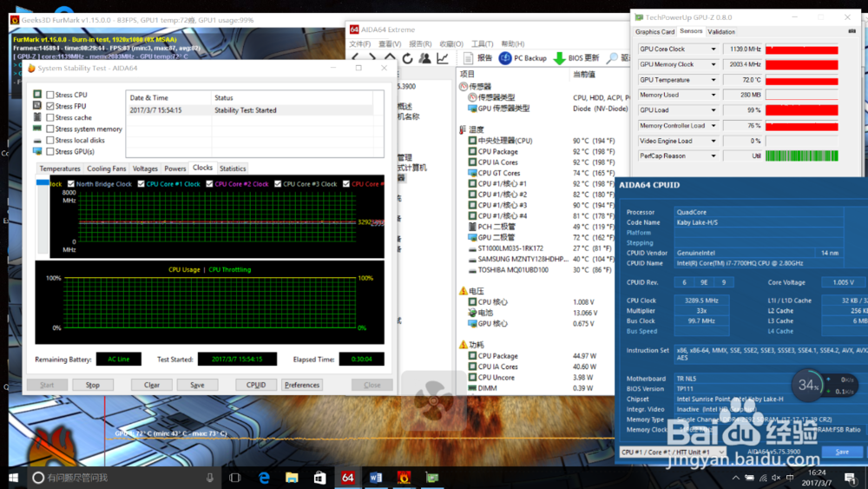Open CPUID from the stability test window
Image resolution: width=868 pixels, height=489 pixels.
(256, 385)
